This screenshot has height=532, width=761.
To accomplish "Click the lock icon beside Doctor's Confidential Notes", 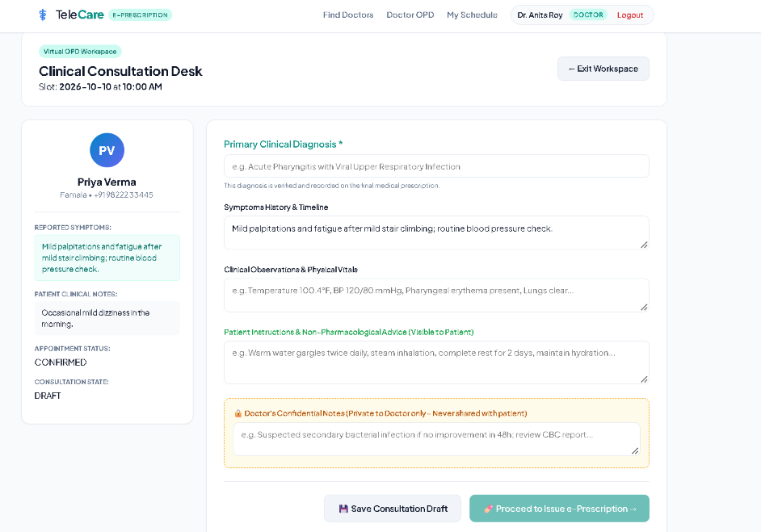I will (238, 413).
